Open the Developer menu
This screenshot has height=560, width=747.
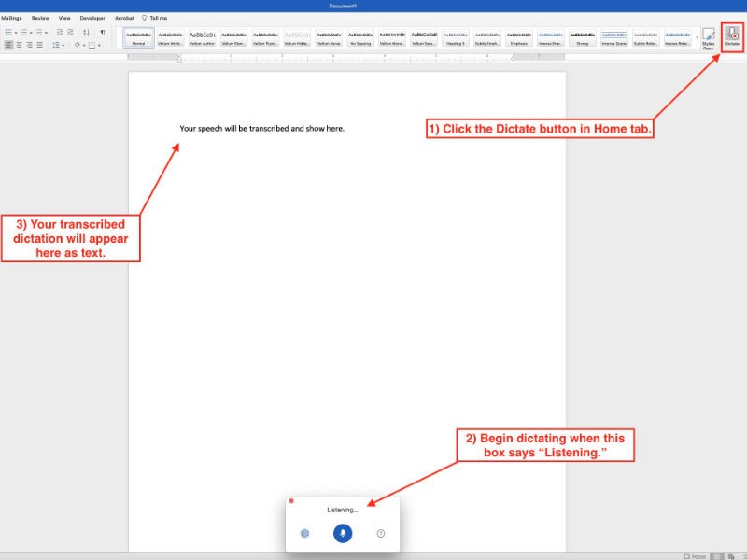(91, 17)
